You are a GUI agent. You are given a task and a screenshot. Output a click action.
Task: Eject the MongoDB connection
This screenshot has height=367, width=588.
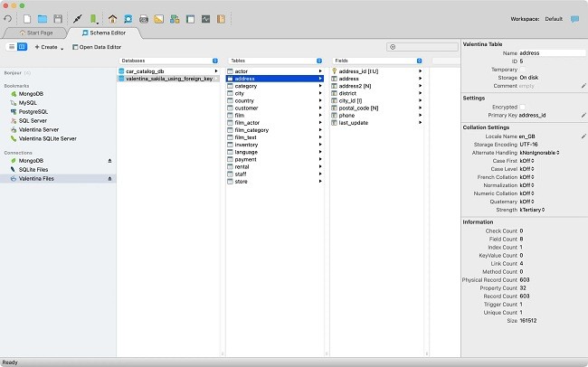(109, 161)
